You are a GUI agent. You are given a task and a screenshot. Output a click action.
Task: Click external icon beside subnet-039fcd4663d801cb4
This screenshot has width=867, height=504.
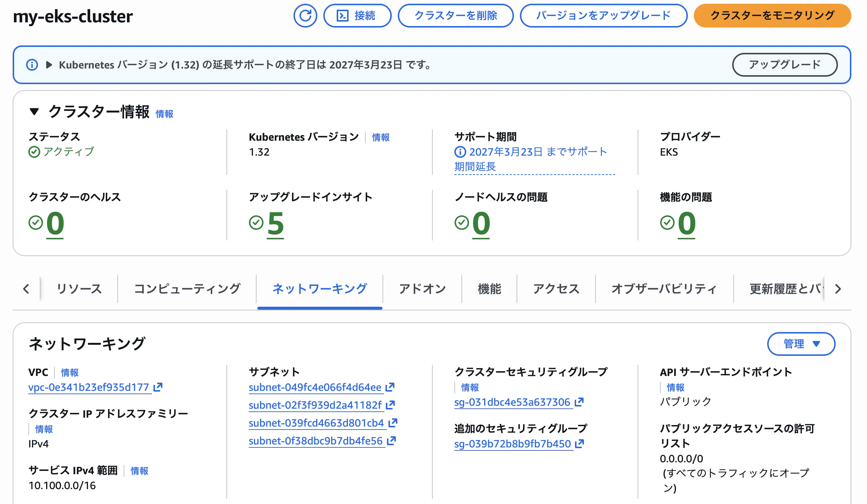(393, 423)
